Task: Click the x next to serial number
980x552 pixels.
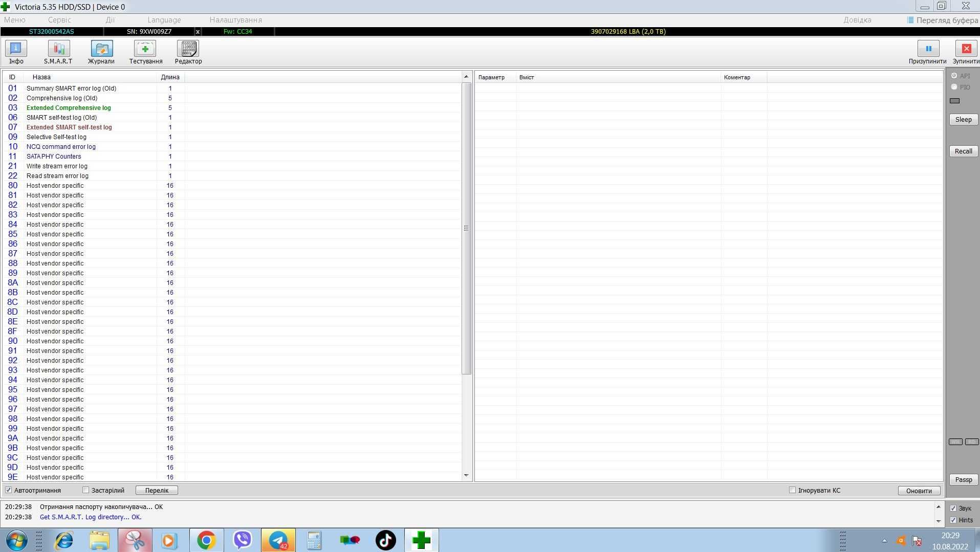Action: (198, 32)
